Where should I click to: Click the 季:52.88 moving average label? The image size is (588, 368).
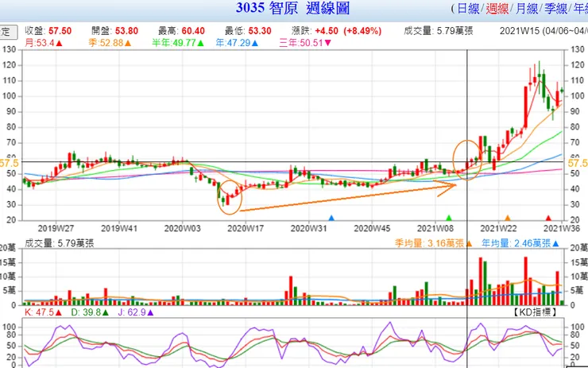point(110,43)
